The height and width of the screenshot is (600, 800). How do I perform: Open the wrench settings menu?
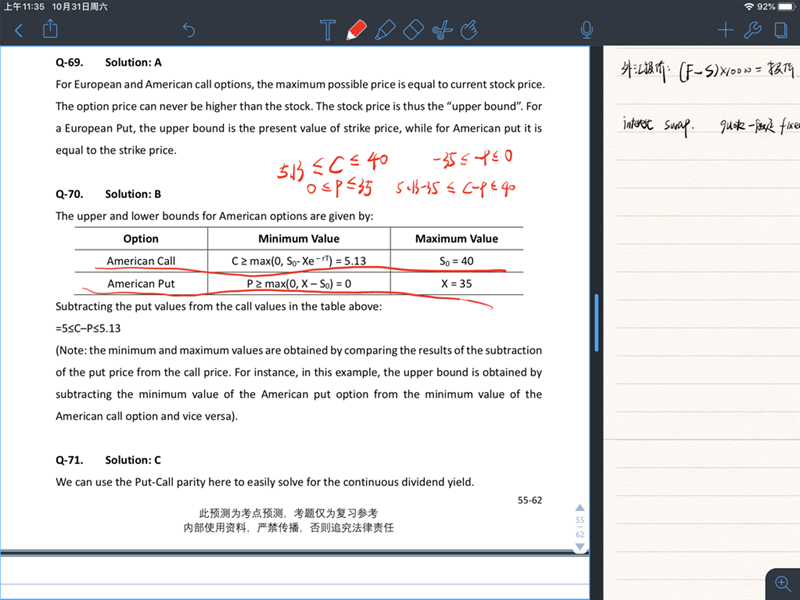pyautogui.click(x=753, y=30)
